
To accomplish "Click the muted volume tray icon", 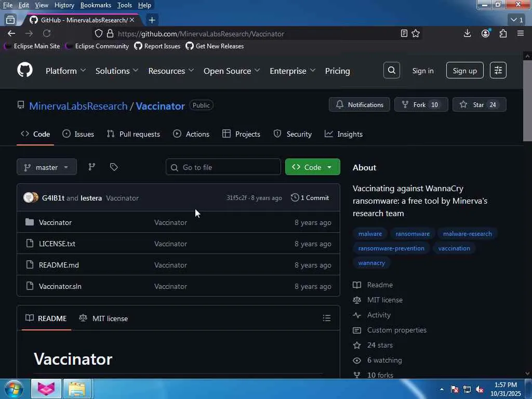I will pyautogui.click(x=480, y=389).
